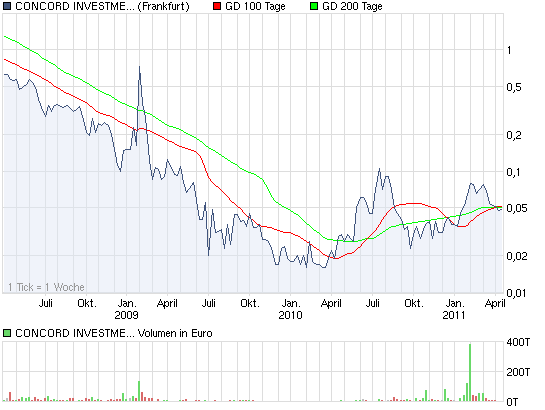Click the price axis value 0,1
Viewport: 545px width, 410px height.
pyautogui.click(x=513, y=172)
